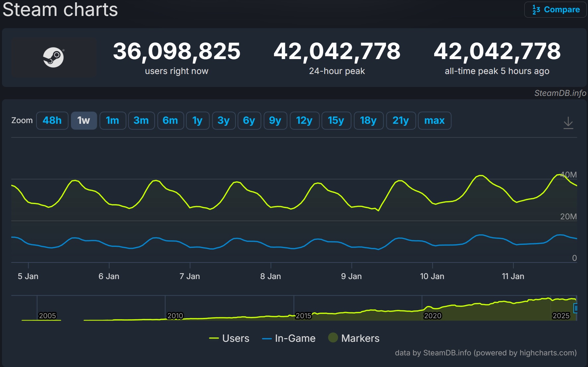Select the 1m zoom range
This screenshot has width=588, height=367.
[113, 120]
